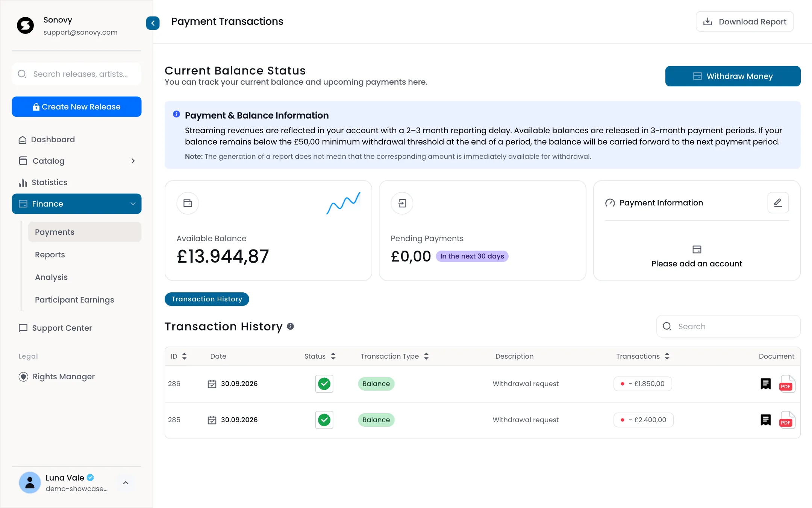Viewport: 812px width, 508px height.
Task: Open PDF document for transaction 285
Action: click(787, 420)
